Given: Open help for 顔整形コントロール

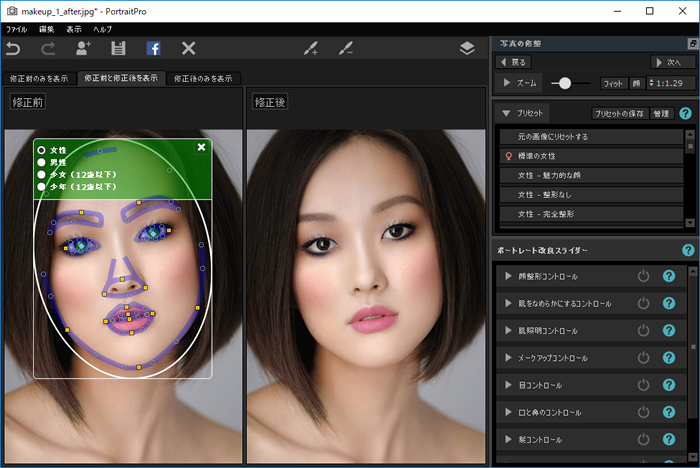Looking at the screenshot, I should [x=669, y=276].
